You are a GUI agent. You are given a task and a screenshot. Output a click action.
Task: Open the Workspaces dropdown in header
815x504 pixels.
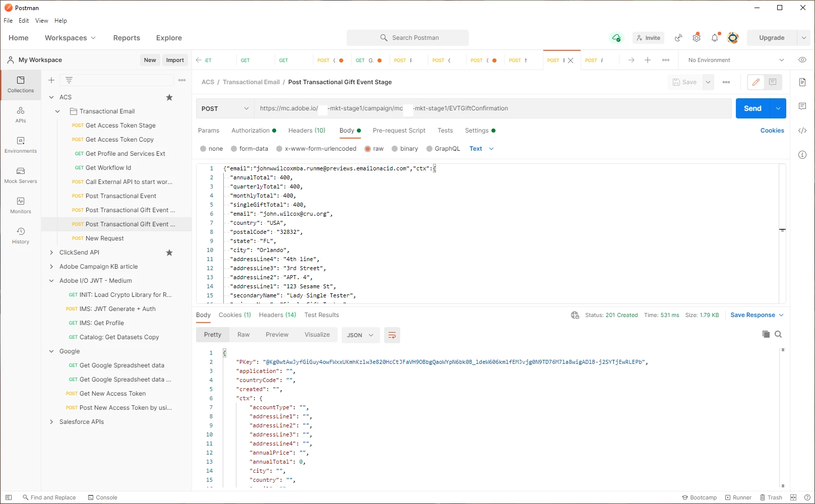pyautogui.click(x=70, y=38)
